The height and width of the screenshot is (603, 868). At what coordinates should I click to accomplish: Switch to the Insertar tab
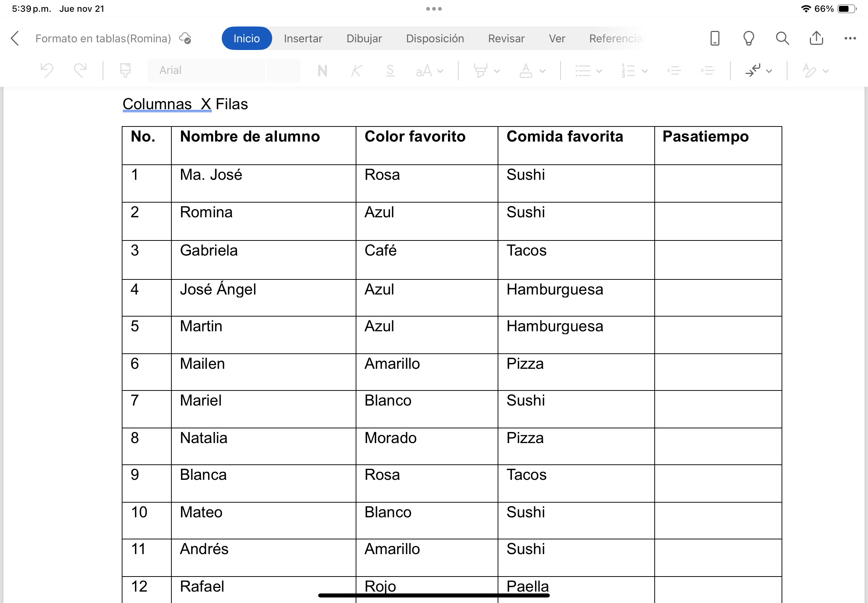click(303, 38)
